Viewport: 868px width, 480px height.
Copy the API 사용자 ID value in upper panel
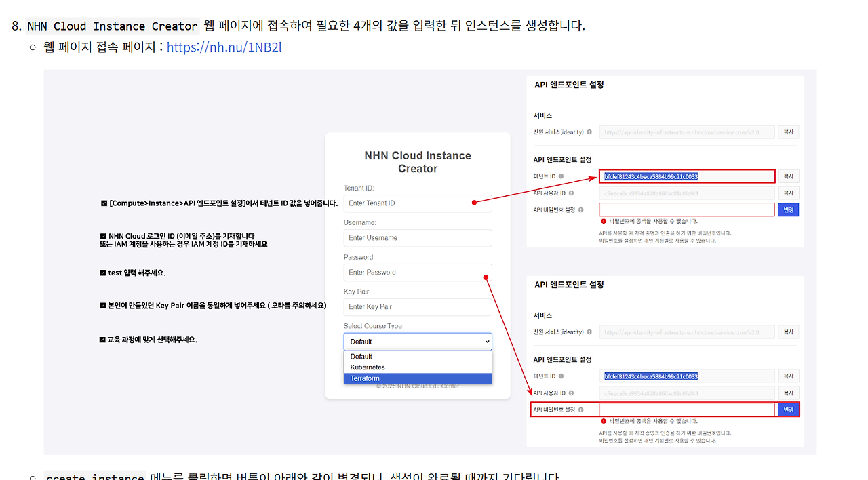(789, 193)
